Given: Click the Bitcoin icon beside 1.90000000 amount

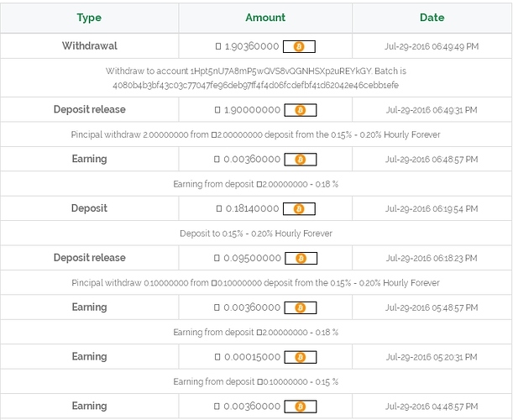Looking at the screenshot, I should [300, 110].
